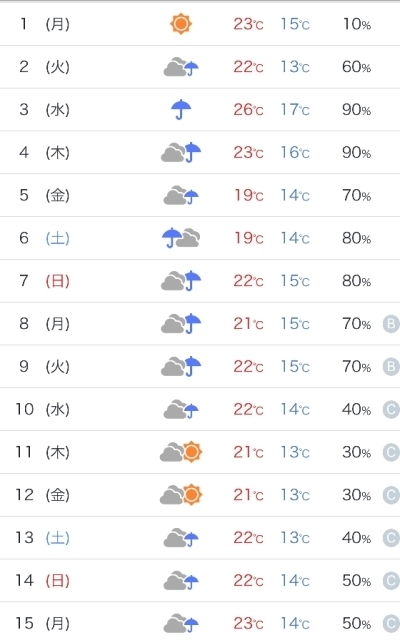This screenshot has height=640, width=400.
Task: Click the cloud-sun icon for day 11
Action: [181, 452]
